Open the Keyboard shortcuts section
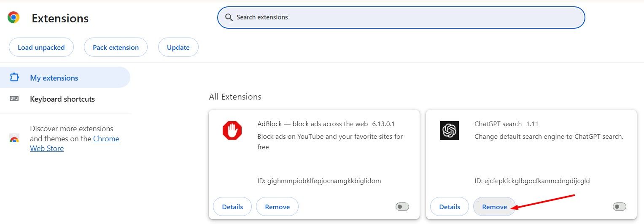The image size is (644, 224). 65,99
